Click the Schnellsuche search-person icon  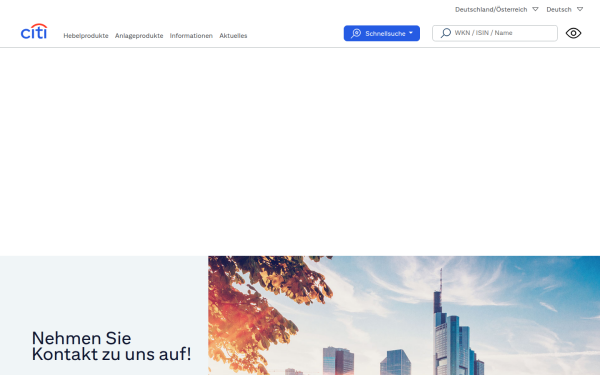[356, 33]
